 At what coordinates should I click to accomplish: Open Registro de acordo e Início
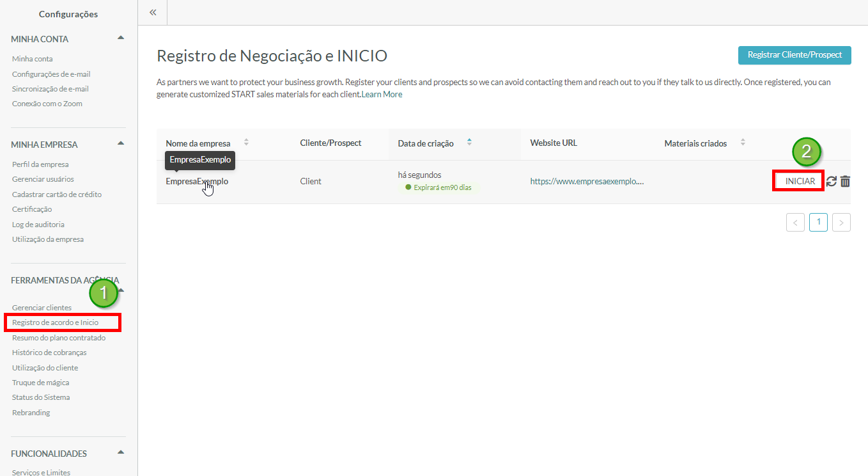click(55, 322)
